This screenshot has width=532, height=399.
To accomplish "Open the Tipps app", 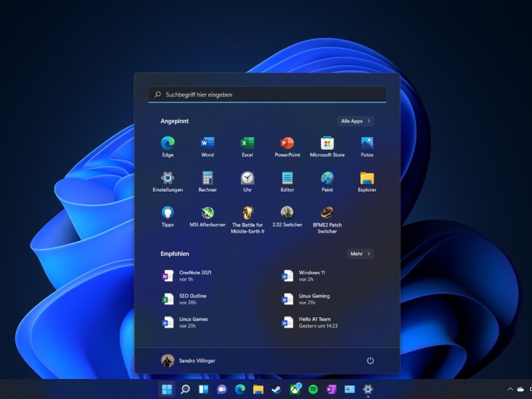I will 168,217.
